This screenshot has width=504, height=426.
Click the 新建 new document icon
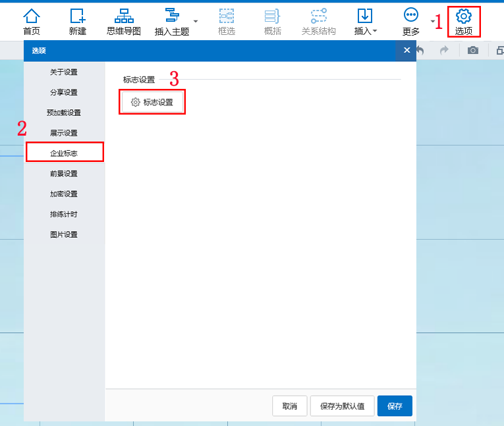(77, 16)
